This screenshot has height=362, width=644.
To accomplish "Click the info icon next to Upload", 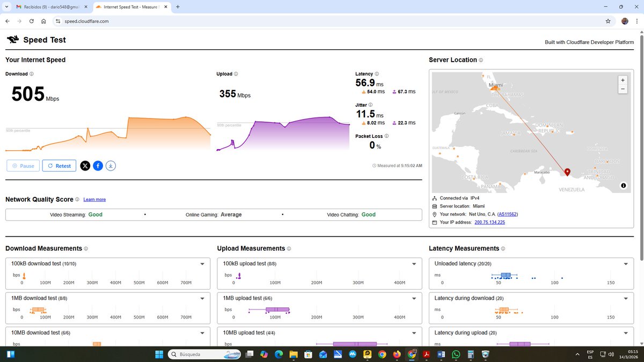I will pos(236,74).
